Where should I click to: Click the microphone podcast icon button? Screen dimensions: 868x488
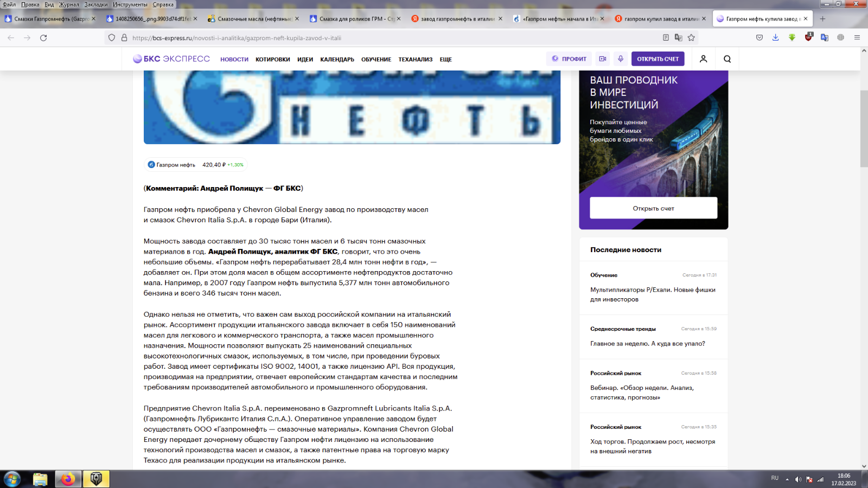pyautogui.click(x=621, y=59)
